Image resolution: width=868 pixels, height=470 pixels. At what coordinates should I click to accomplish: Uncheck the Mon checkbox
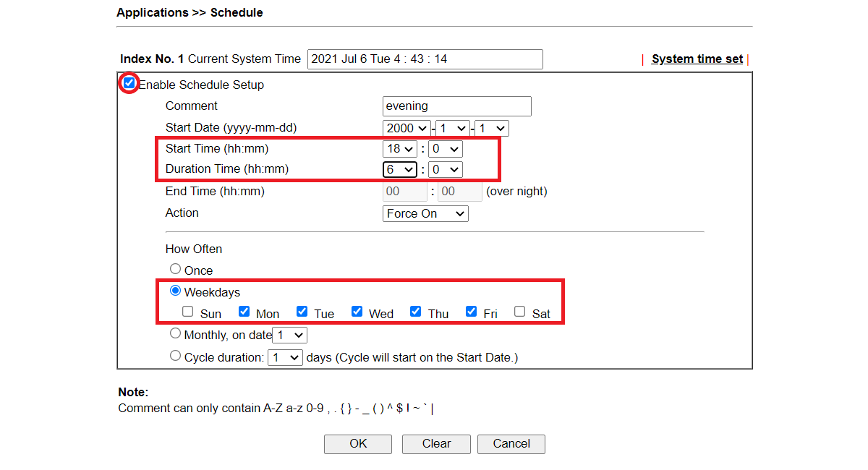pos(244,312)
